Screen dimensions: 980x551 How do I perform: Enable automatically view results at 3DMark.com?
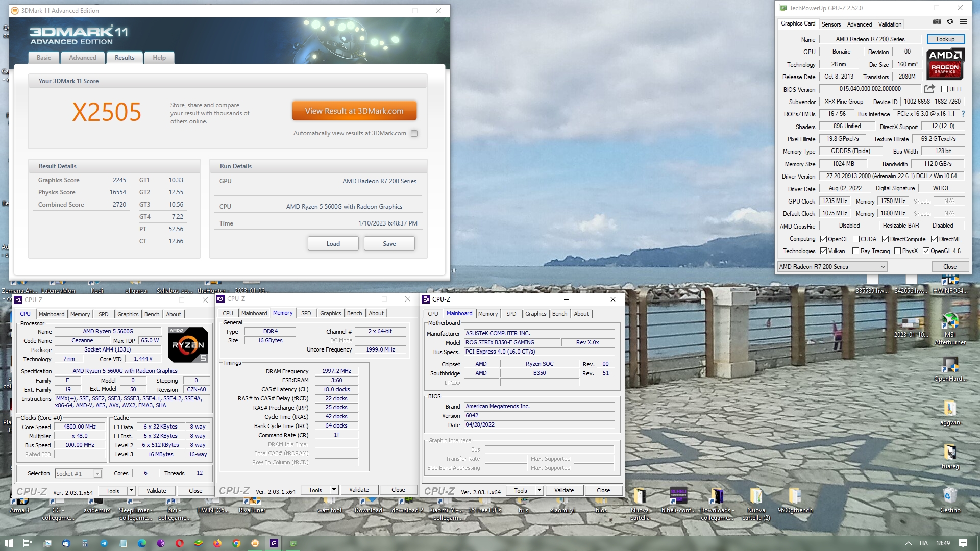pos(414,133)
